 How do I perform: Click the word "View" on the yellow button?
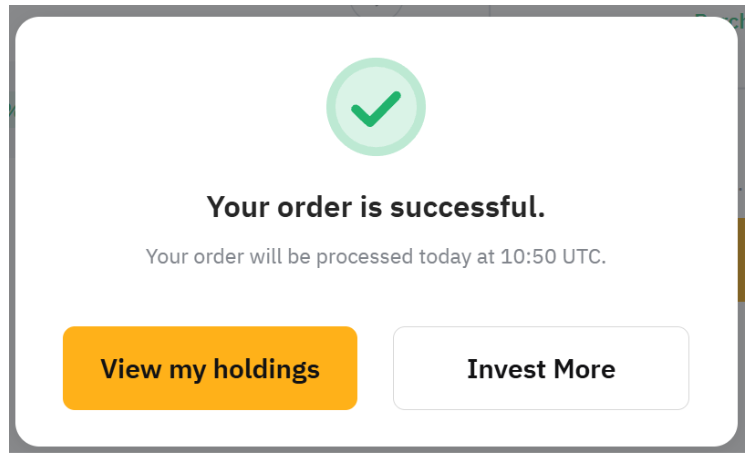[x=132, y=369]
